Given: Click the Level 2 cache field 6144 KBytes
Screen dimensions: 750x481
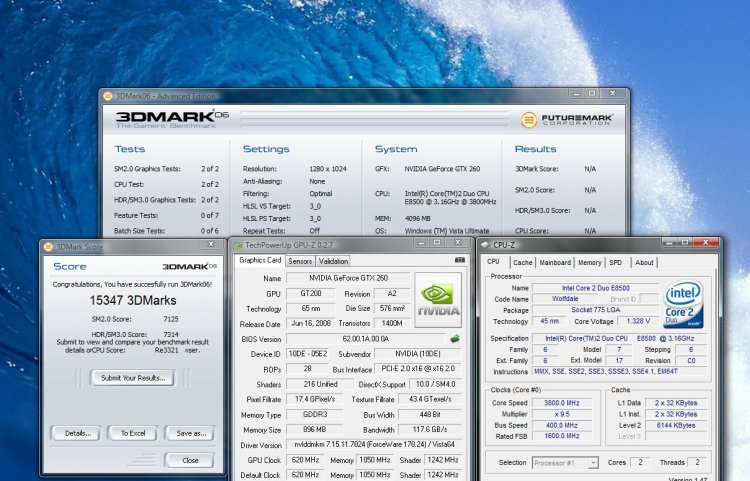Looking at the screenshot, I should pyautogui.click(x=676, y=425).
